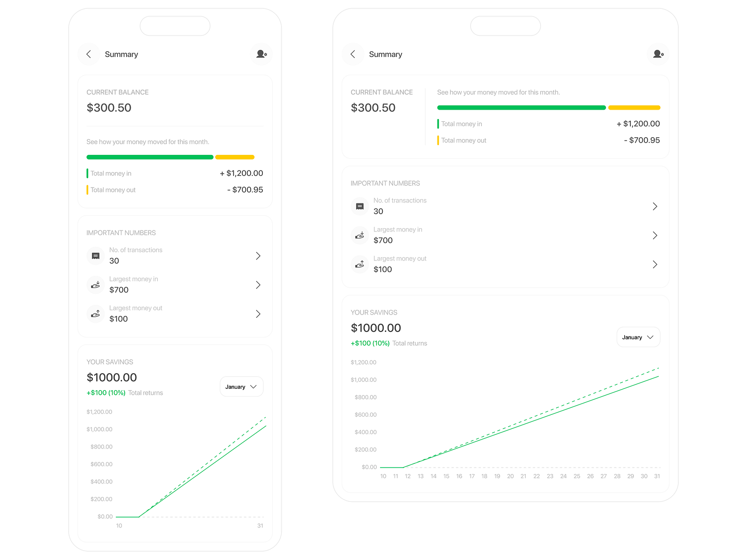This screenshot has height=560, width=747.
Task: Open profile settings icon on left phone
Action: [x=261, y=54]
